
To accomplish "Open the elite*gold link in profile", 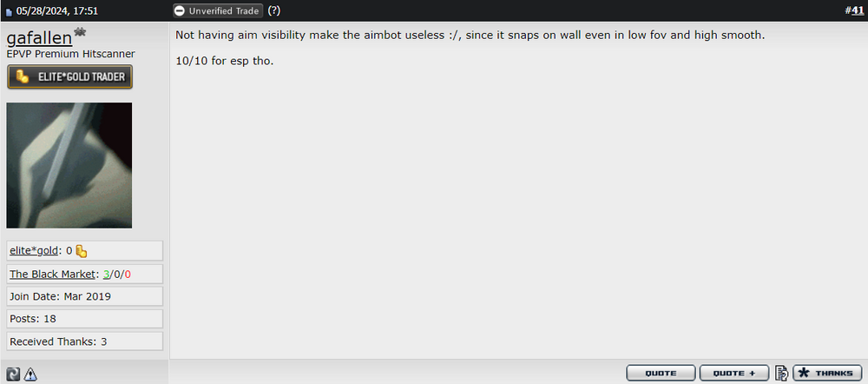I will pyautogui.click(x=34, y=250).
